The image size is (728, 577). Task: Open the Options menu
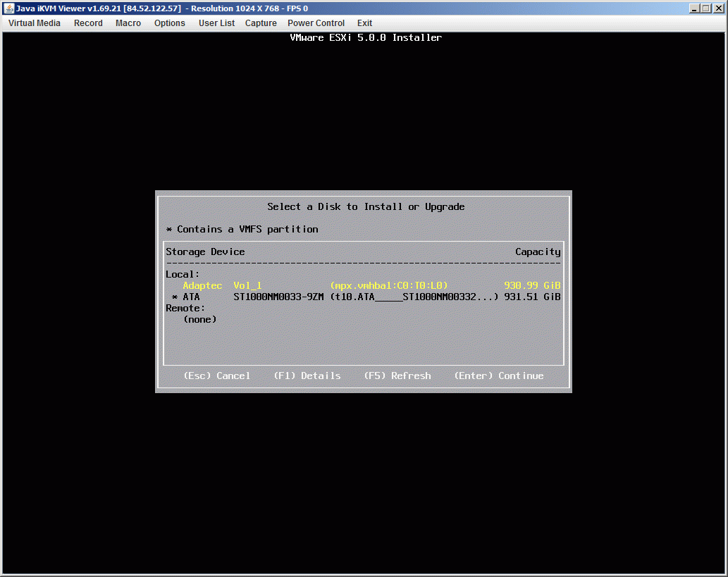click(169, 23)
